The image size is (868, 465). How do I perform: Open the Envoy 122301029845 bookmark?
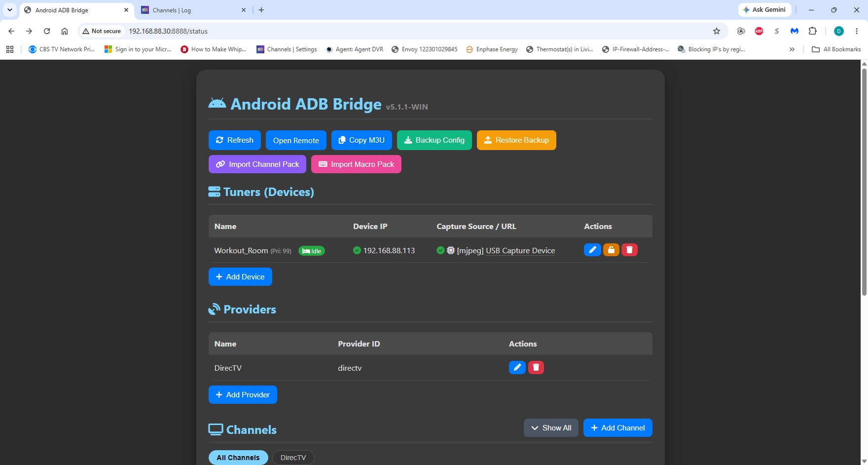coord(424,49)
